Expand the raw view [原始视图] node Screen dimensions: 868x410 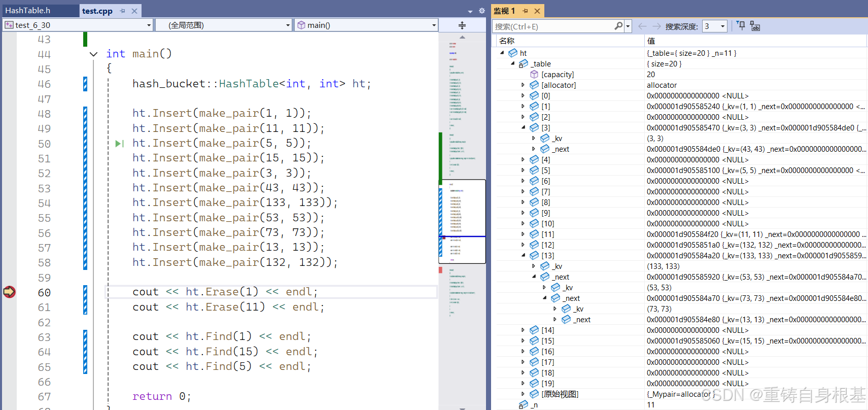point(523,394)
